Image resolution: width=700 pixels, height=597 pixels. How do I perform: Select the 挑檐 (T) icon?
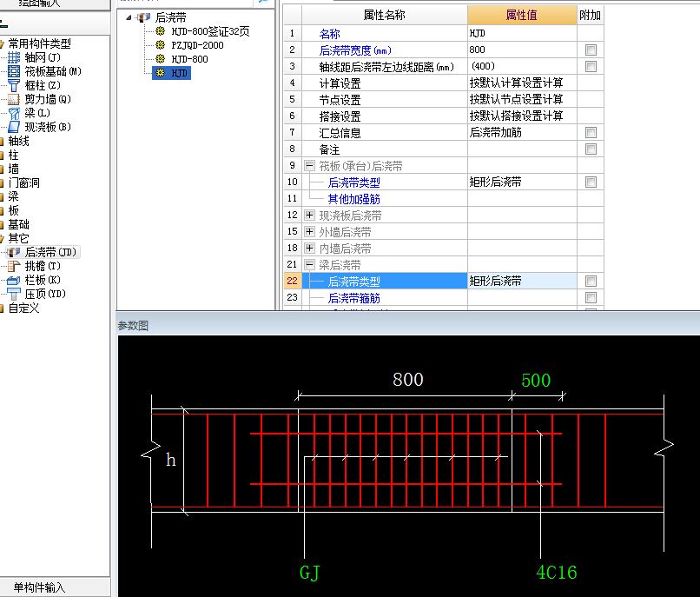(14, 266)
